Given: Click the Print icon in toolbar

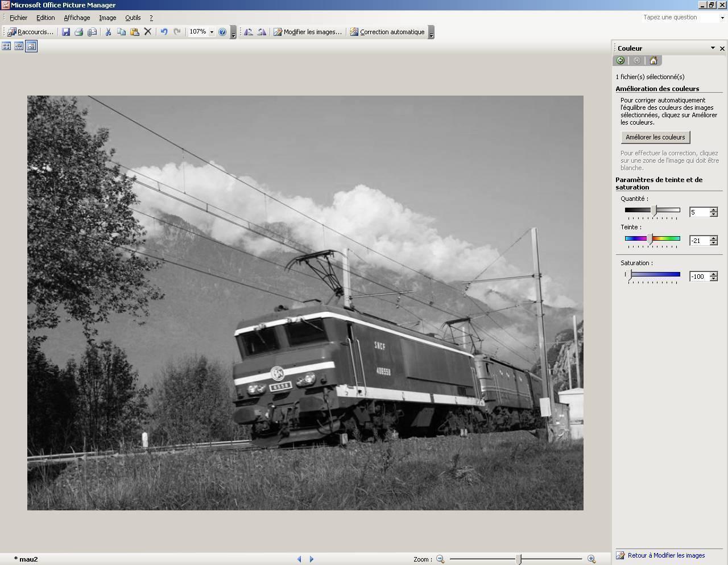Looking at the screenshot, I should pyautogui.click(x=79, y=32).
